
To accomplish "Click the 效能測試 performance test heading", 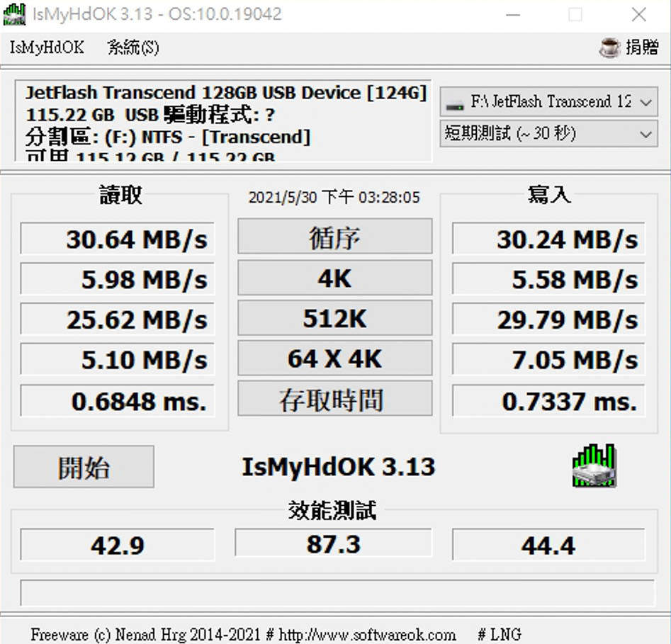I will pyautogui.click(x=332, y=510).
